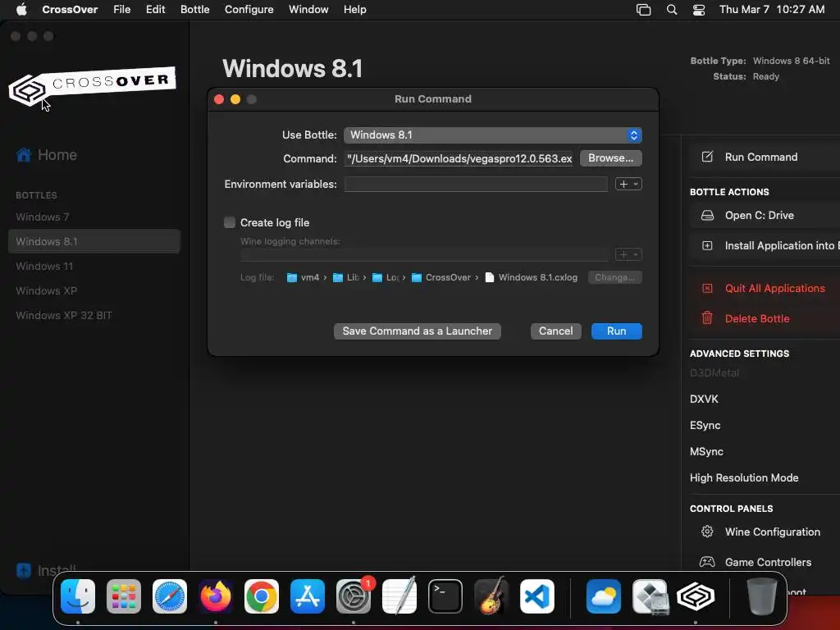Viewport: 840px width, 630px height.
Task: Toggle MSync advanced setting
Action: [x=706, y=452]
